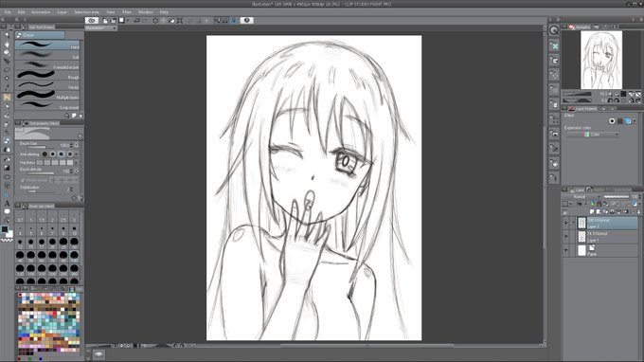Viewport: 644px width, 362px height.
Task: Toggle Paper layer visibility eye
Action: pyautogui.click(x=565, y=250)
